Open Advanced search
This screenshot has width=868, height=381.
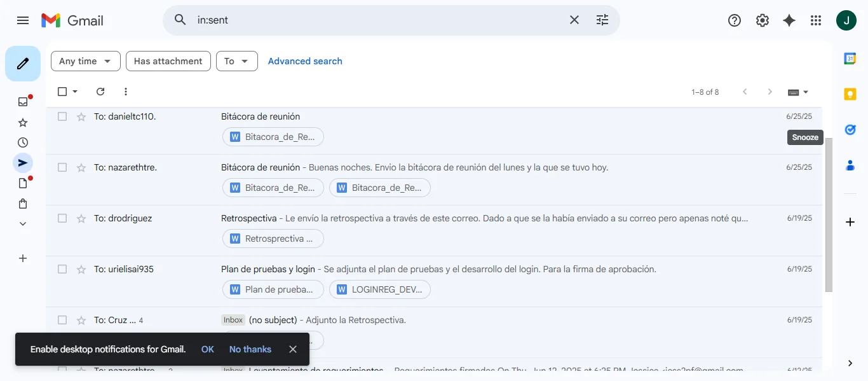(304, 61)
